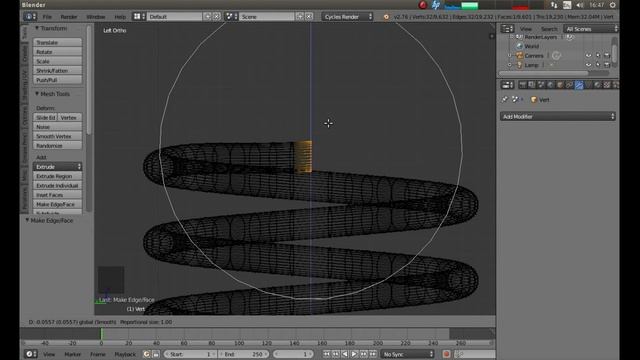
Task: Select the Lamp item in outliner
Action: 531,65
